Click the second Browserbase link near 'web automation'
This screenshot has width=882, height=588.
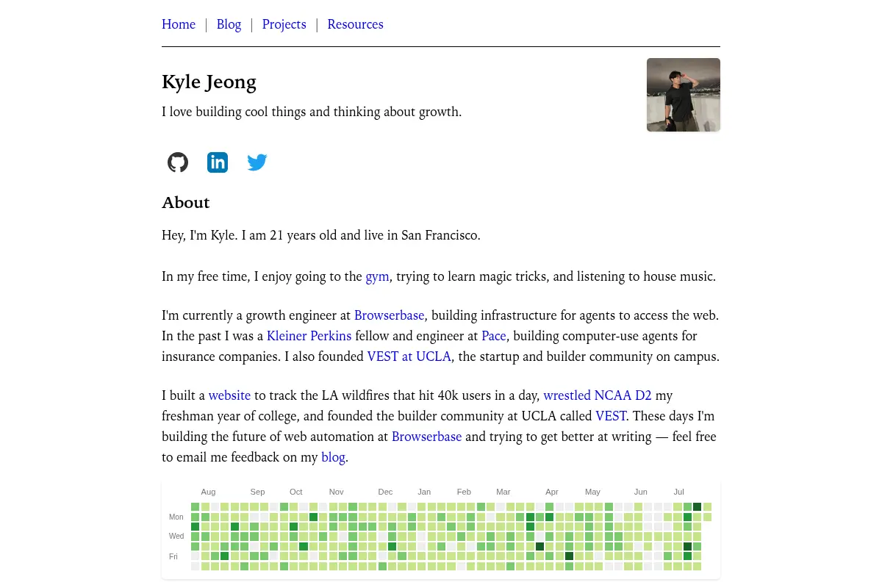coord(426,437)
